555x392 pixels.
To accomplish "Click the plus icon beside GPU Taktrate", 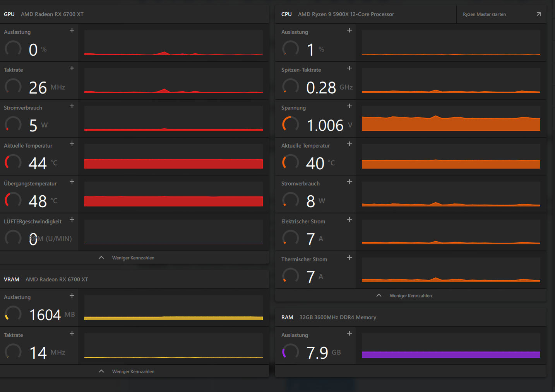I will tap(72, 68).
